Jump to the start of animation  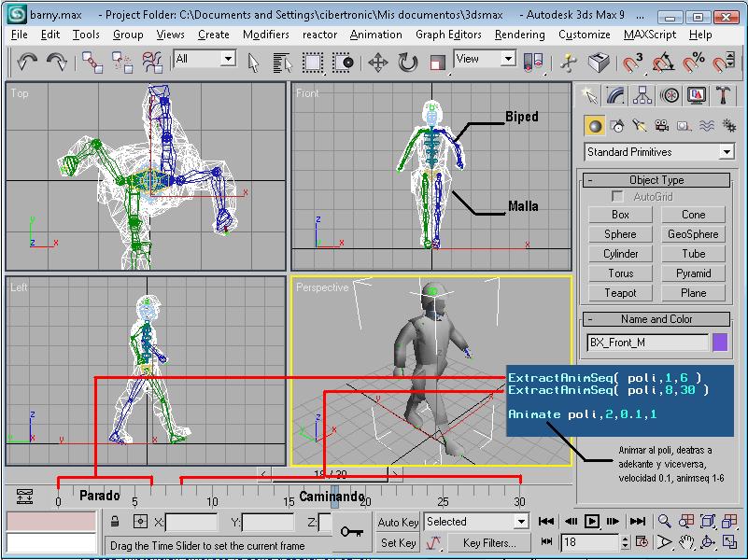pyautogui.click(x=546, y=522)
